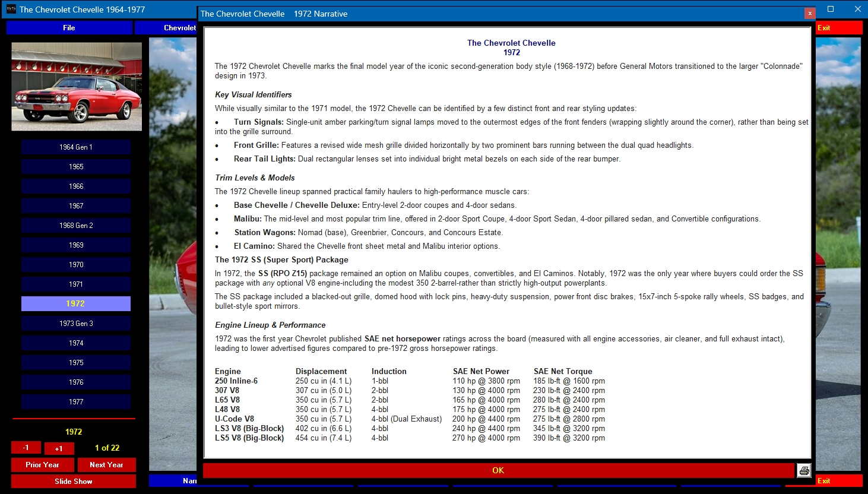Select the 1975 model year
Screen dimensions: 868x494
point(76,363)
